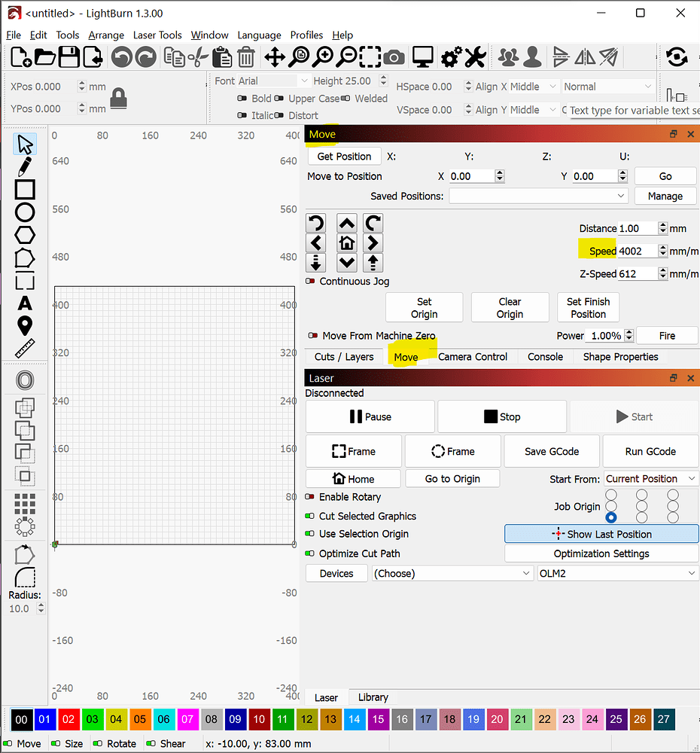Open the Preview window icon
700x753 pixels.
422,56
